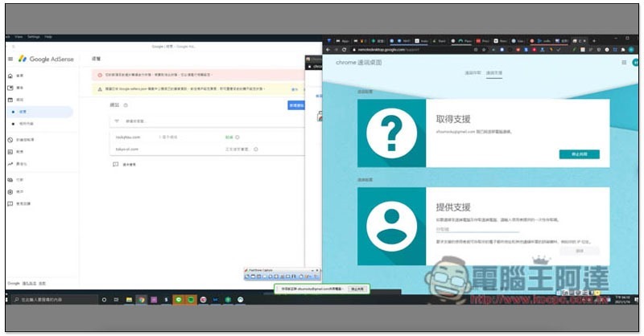Click the link at right of yellow warning

click(x=295, y=89)
